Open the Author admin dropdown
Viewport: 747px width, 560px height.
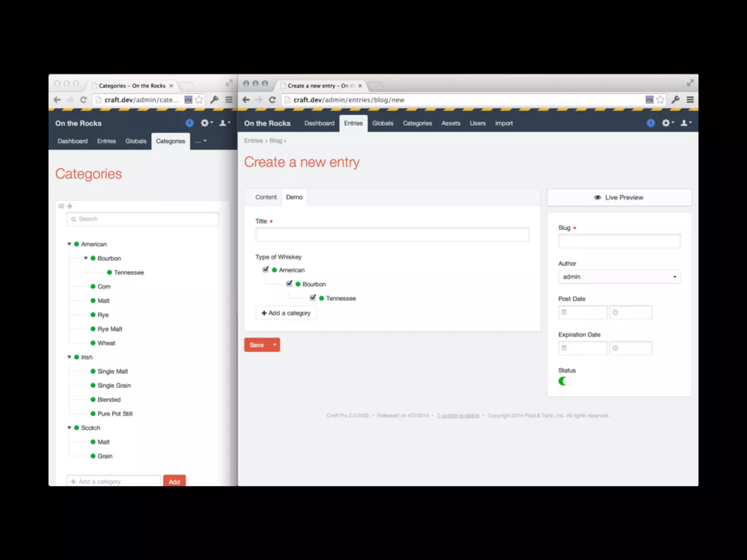619,277
